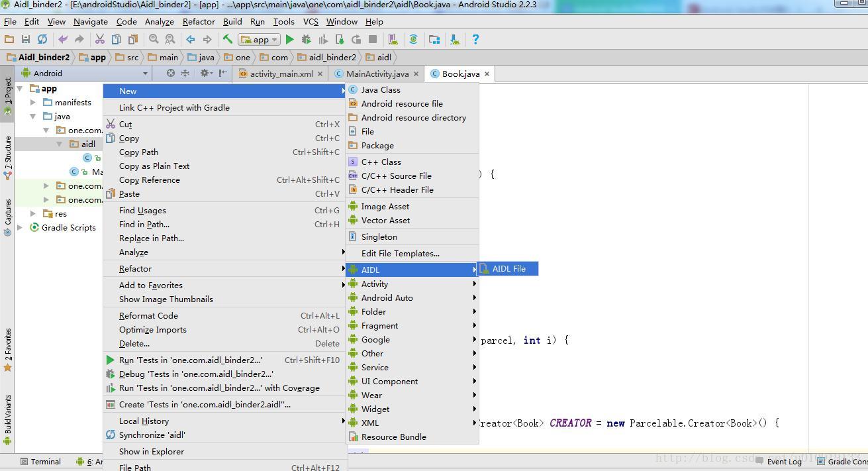Image resolution: width=868 pixels, height=471 pixels.
Task: Click Collapse All icon in Project panel
Action: tap(185, 74)
